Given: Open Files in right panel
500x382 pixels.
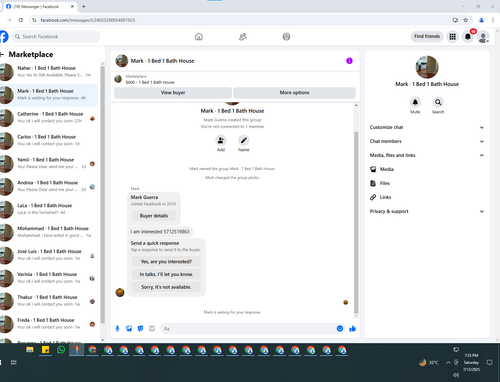Looking at the screenshot, I should (427, 183).
